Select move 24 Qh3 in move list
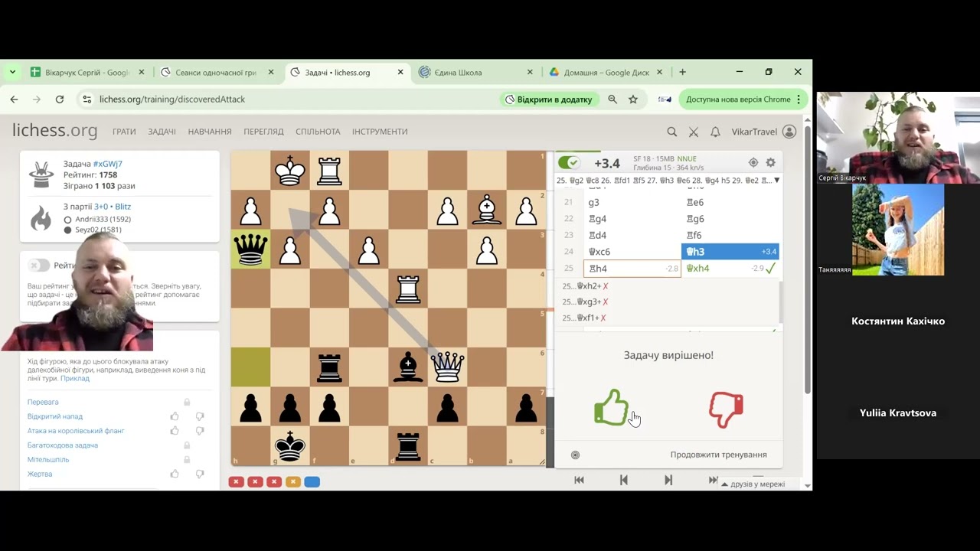980x551 pixels. pyautogui.click(x=730, y=252)
